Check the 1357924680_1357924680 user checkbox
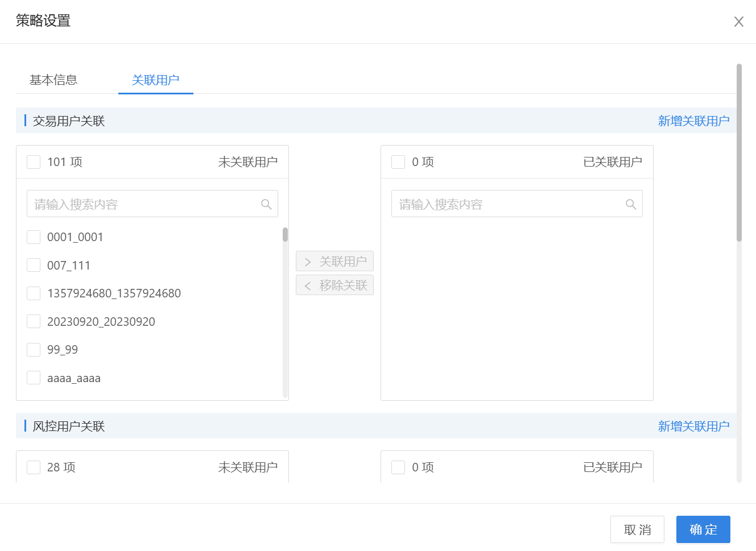Screen dimensions: 756x551 [34, 293]
